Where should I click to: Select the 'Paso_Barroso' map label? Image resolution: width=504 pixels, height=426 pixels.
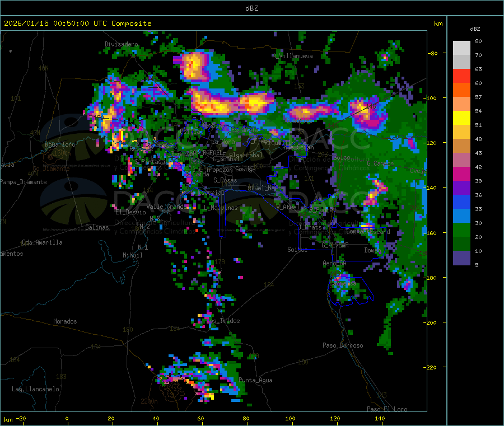click(x=343, y=346)
